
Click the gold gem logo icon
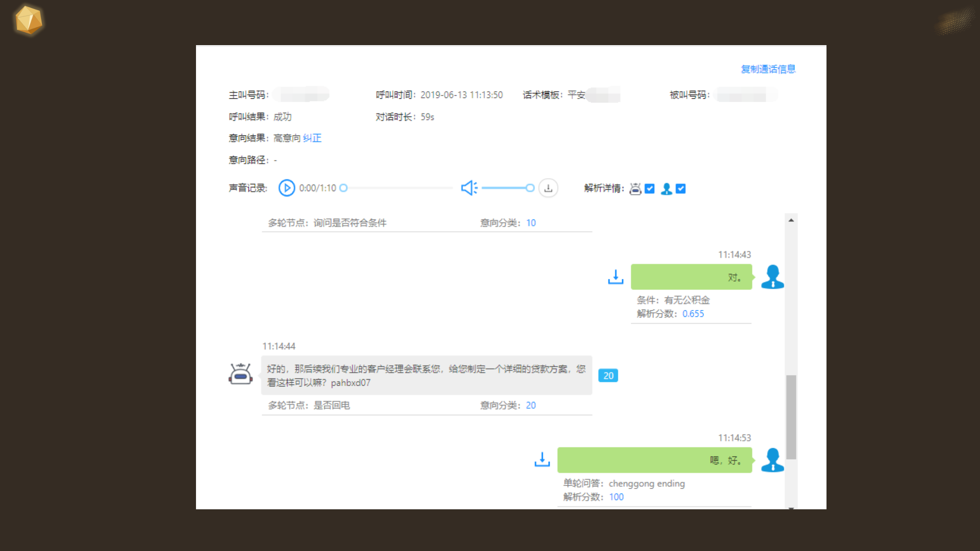pyautogui.click(x=29, y=20)
